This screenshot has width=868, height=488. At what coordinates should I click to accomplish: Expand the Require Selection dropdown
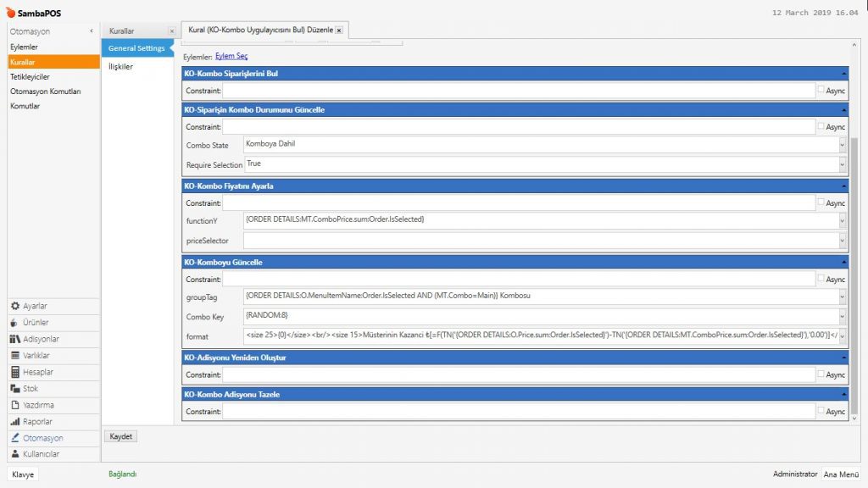click(842, 164)
